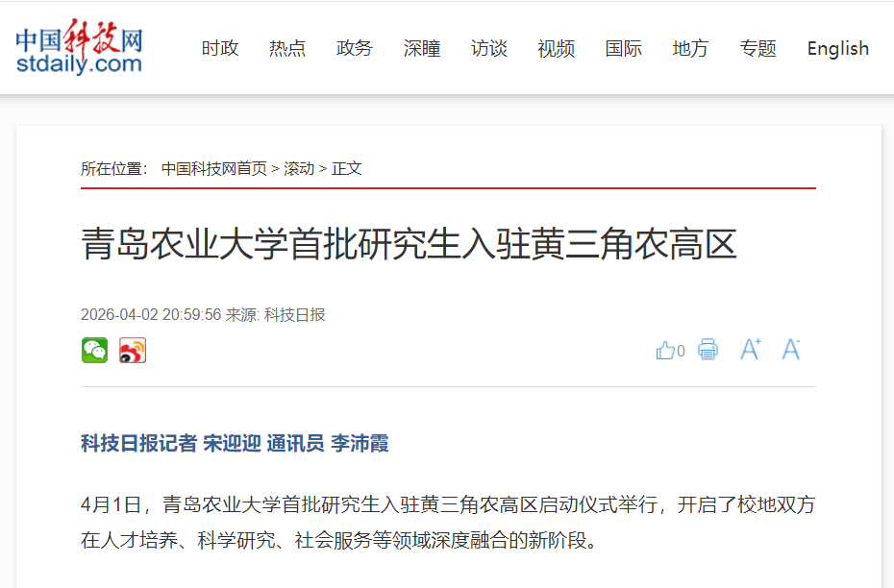Go to the 国际 section
Screen dimensions: 894x588
624,48
